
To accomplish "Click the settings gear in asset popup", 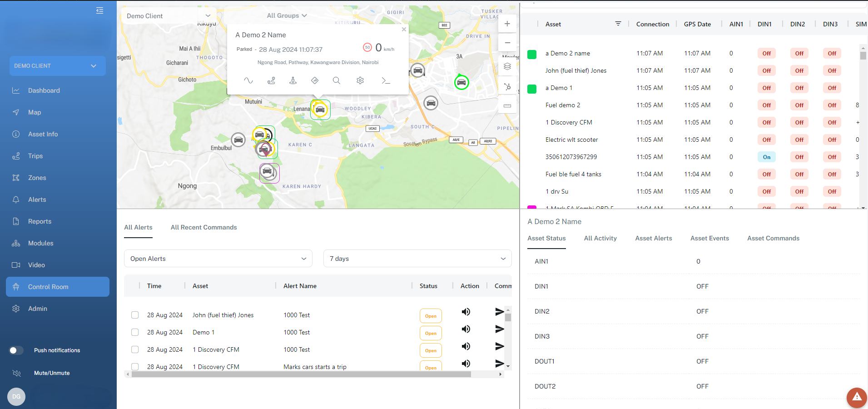I will point(360,80).
